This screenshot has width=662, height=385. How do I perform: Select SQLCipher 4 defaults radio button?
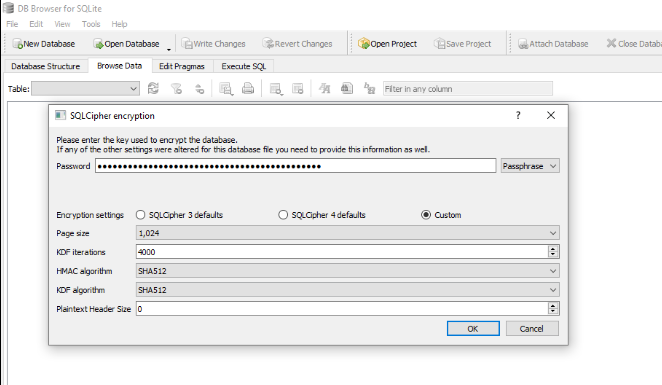tap(283, 215)
